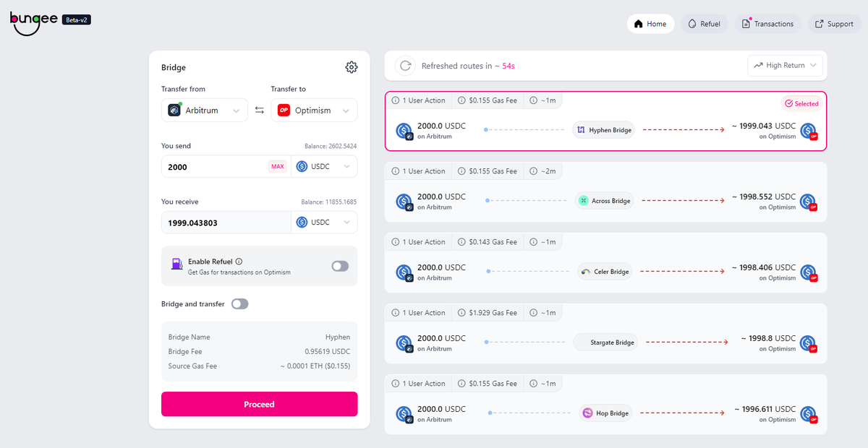Select the Stargate Bridge route card
The height and width of the screenshot is (448, 868).
click(605, 333)
